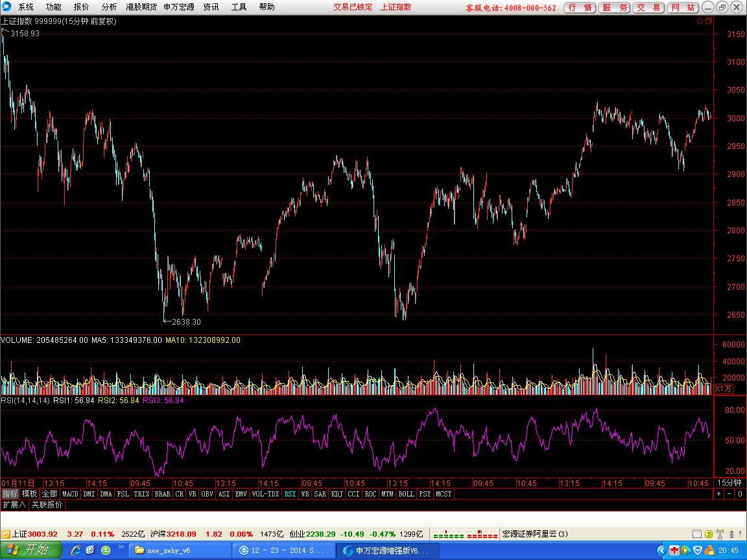Screen dimensions: 747x560
Task: Select the VOL-TDX indicator
Action: [x=265, y=494]
